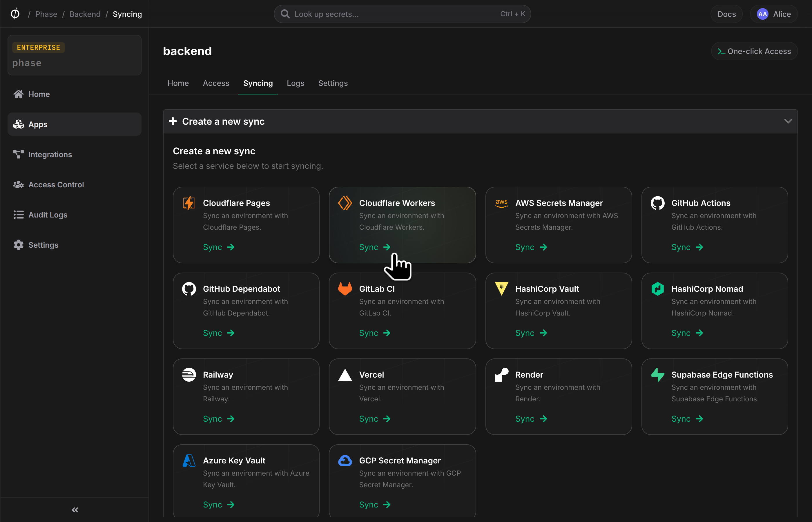The image size is (812, 522).
Task: Click the 'Sync an environment with Railway.' description
Action: [x=245, y=393]
